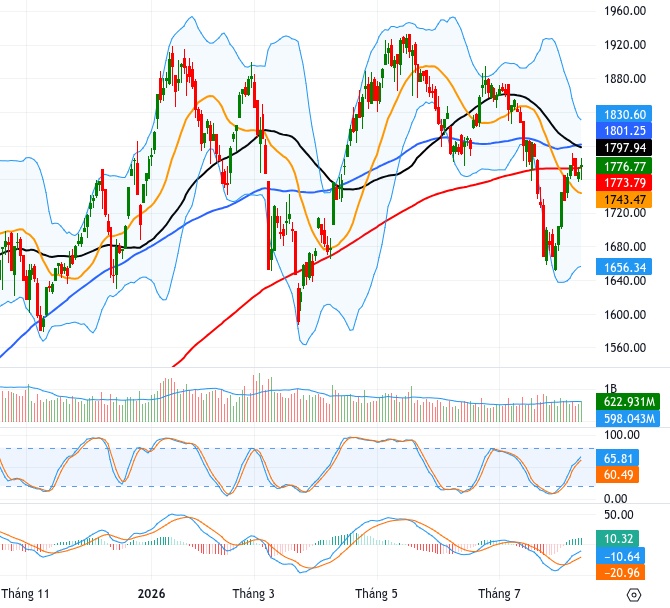Click the 2026 time axis label
The image size is (670, 608).
coord(151,593)
